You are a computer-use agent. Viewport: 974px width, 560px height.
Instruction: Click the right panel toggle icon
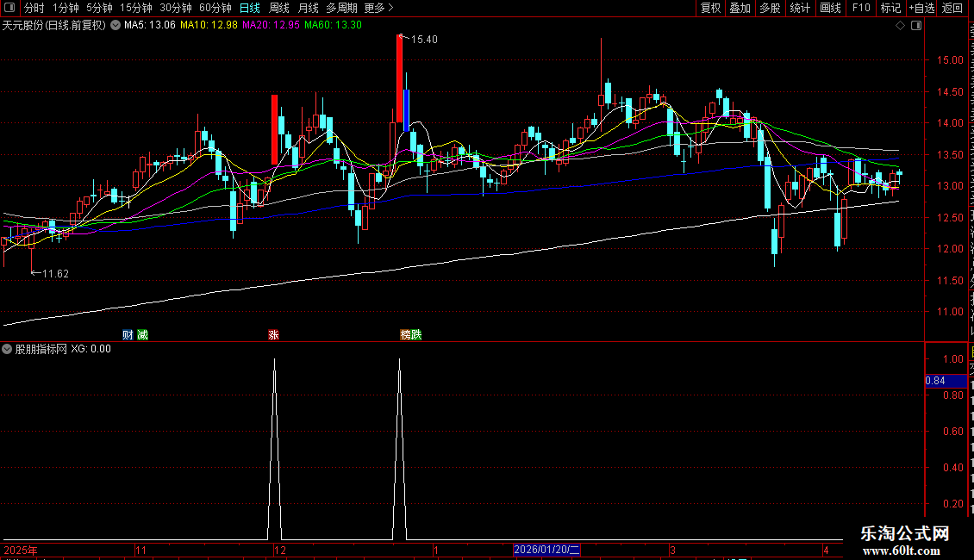(x=916, y=26)
